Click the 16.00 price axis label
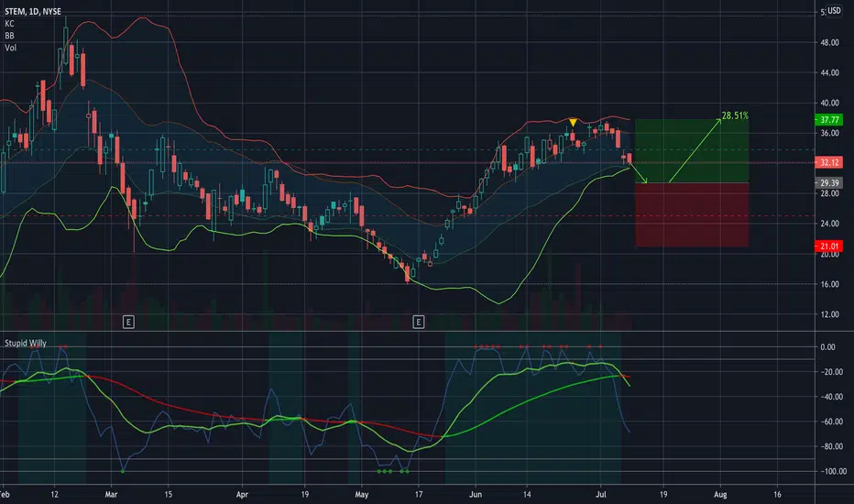The image size is (854, 504). pyautogui.click(x=829, y=284)
